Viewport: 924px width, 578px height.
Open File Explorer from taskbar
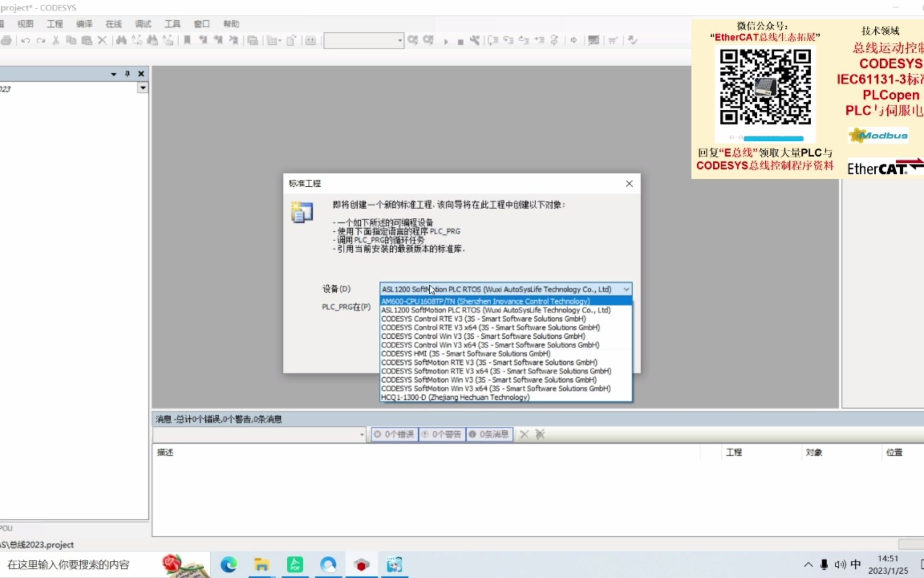tap(261, 565)
